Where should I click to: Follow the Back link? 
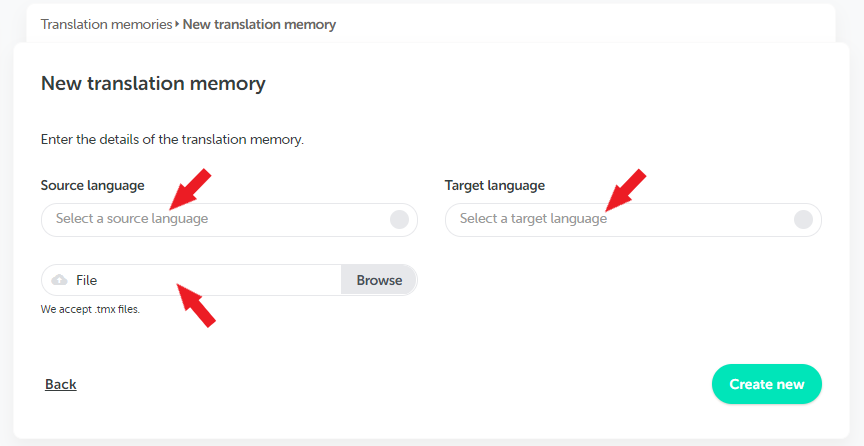(61, 384)
